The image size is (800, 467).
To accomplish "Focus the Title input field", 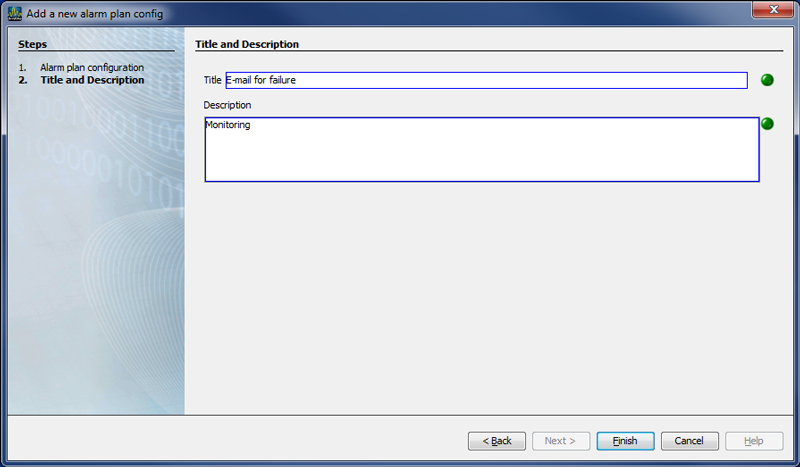I will (x=486, y=80).
